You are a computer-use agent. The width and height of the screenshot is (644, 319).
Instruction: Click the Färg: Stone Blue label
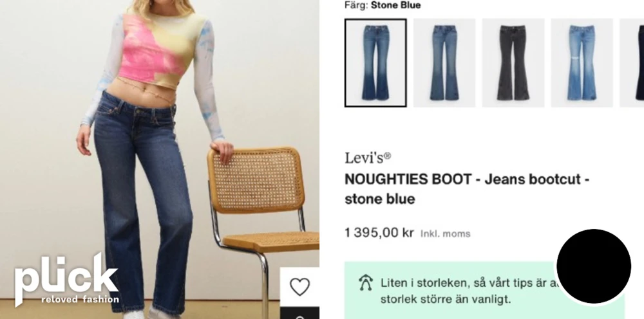(x=383, y=5)
